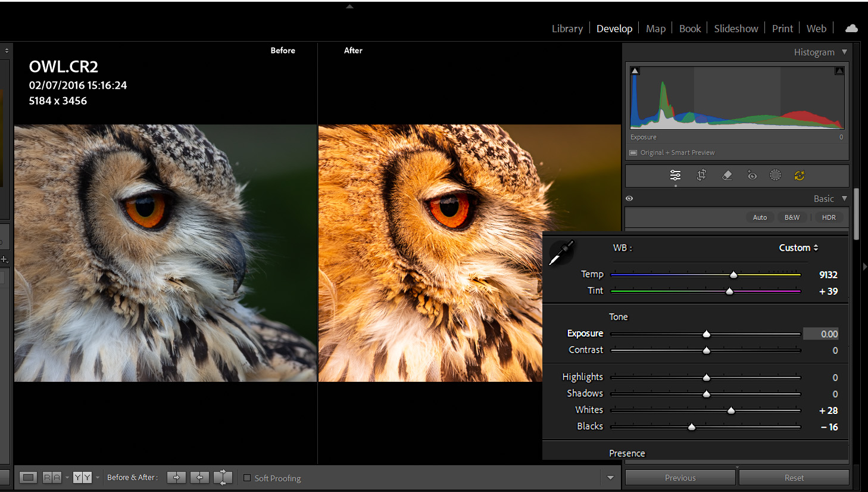Click the Reset button
This screenshot has height=492, width=868.
(x=794, y=478)
